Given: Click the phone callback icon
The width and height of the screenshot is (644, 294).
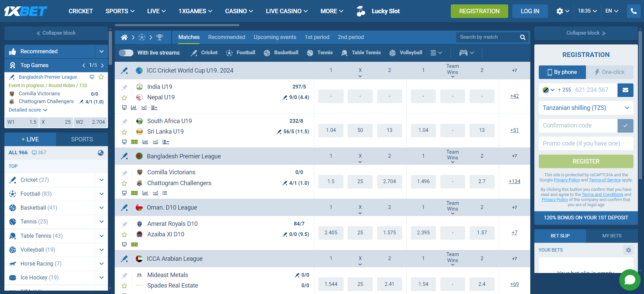Looking at the screenshot, I should tap(633, 11).
